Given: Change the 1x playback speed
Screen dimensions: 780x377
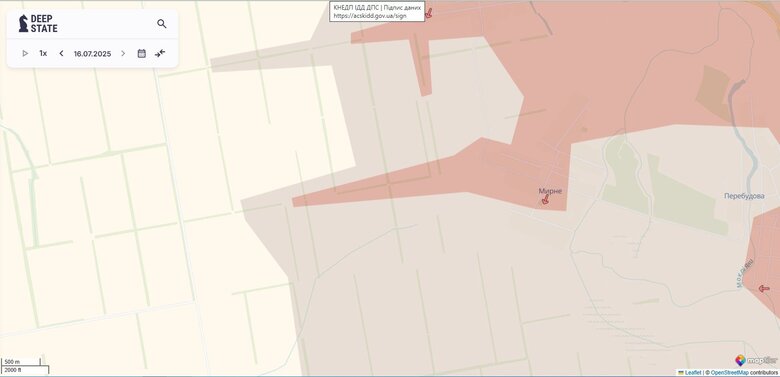Looking at the screenshot, I should point(43,53).
